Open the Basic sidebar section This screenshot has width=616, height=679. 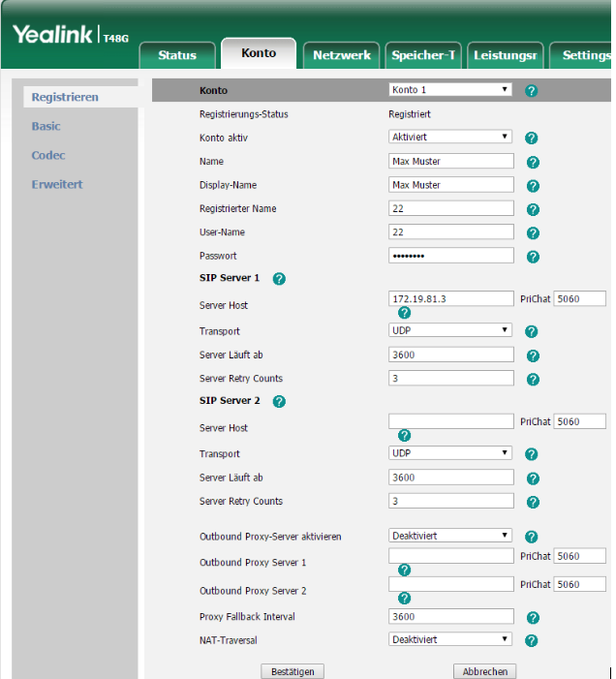46,126
